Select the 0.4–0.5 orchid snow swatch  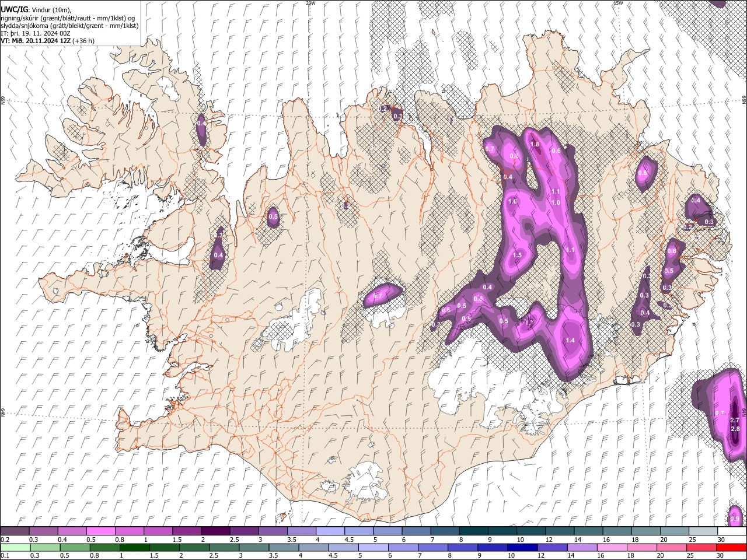tap(72, 531)
